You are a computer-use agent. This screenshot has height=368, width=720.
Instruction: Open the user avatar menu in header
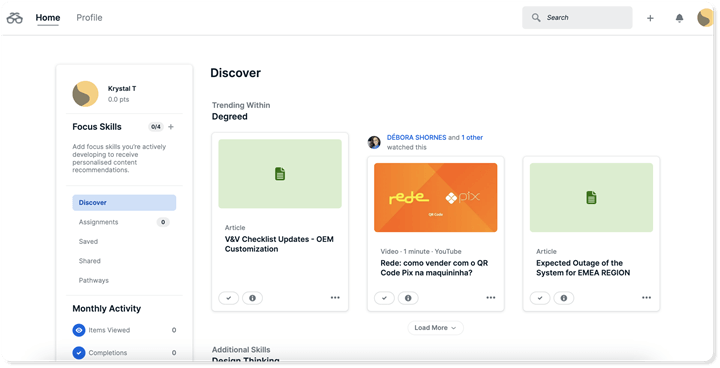(x=705, y=18)
